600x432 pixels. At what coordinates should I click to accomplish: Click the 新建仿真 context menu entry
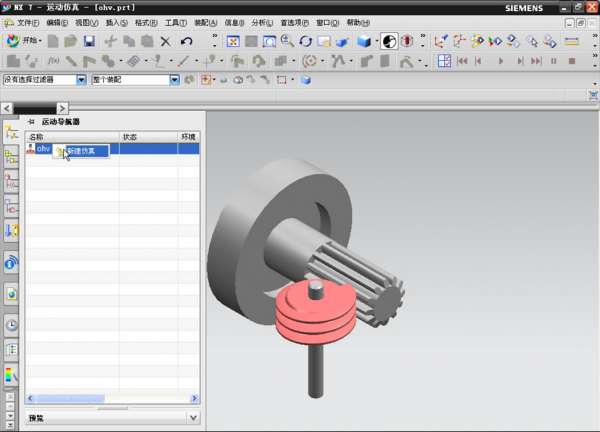click(x=82, y=151)
